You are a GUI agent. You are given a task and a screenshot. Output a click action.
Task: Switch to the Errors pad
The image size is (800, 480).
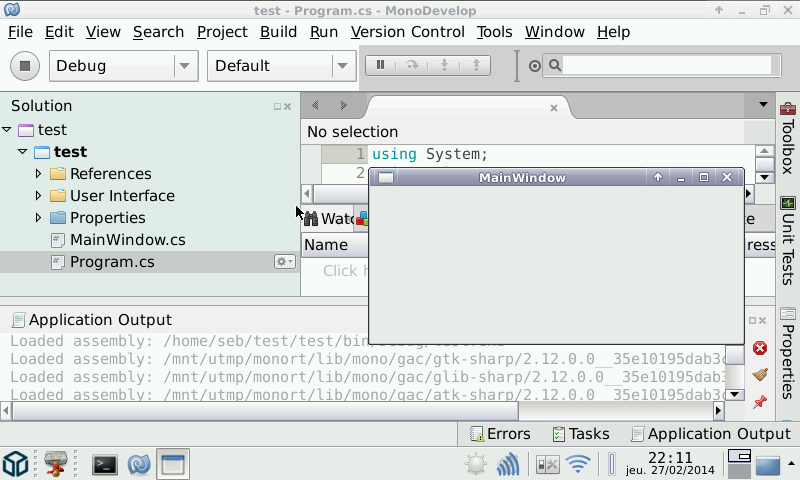[500, 434]
